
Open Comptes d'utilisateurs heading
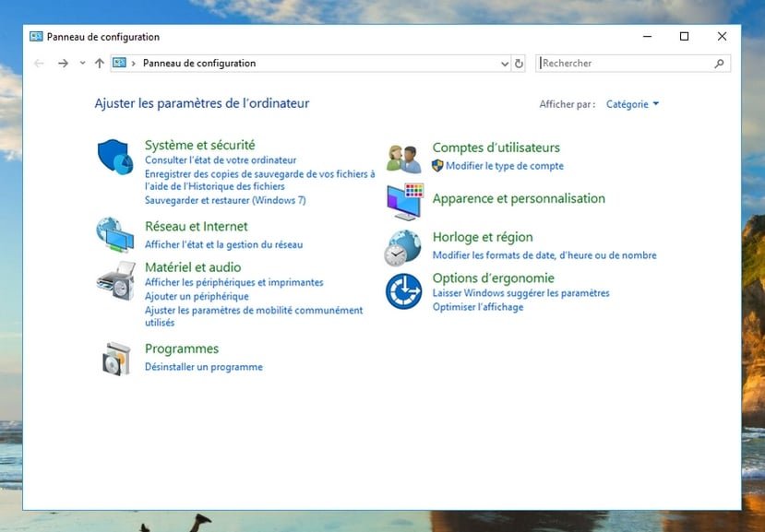pyautogui.click(x=496, y=148)
